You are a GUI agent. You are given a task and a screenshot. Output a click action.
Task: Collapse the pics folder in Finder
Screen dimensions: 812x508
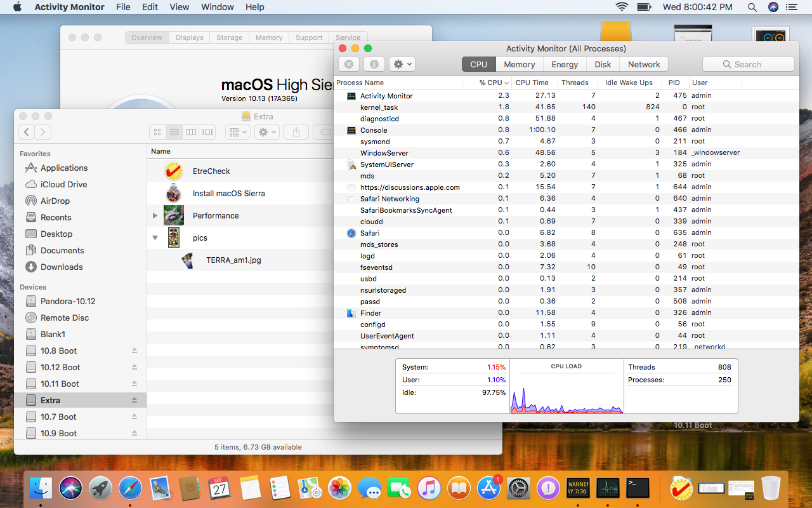point(155,238)
